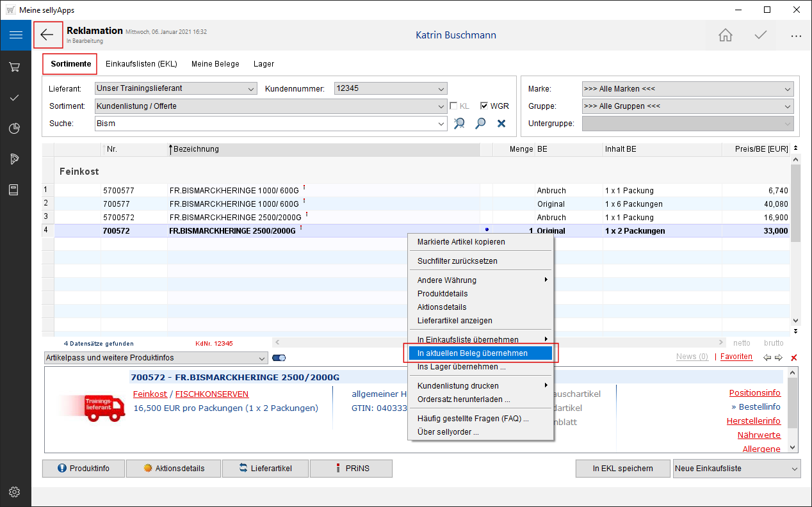This screenshot has height=507, width=812.
Task: Open settings gear in sidebar
Action: (15, 492)
